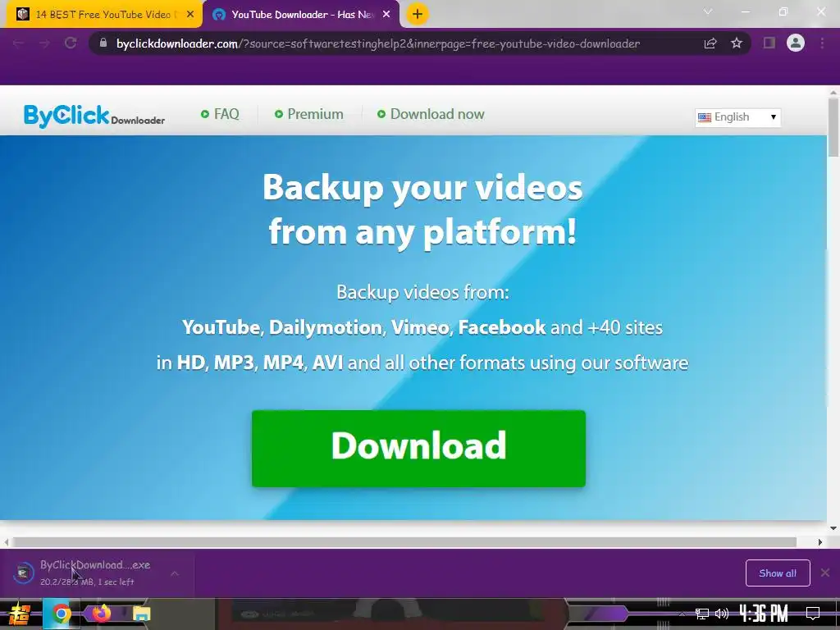Click the padlock site info icon
840x630 pixels.
click(x=103, y=43)
